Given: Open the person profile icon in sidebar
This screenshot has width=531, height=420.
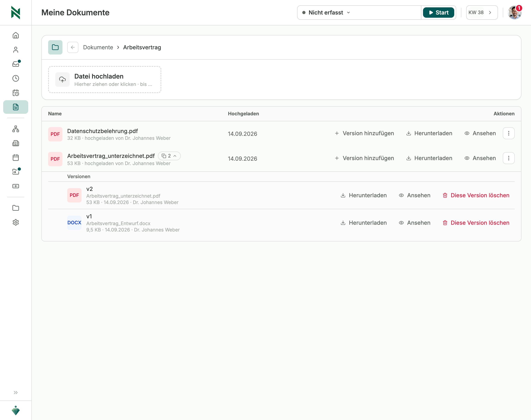Looking at the screenshot, I should (x=16, y=50).
